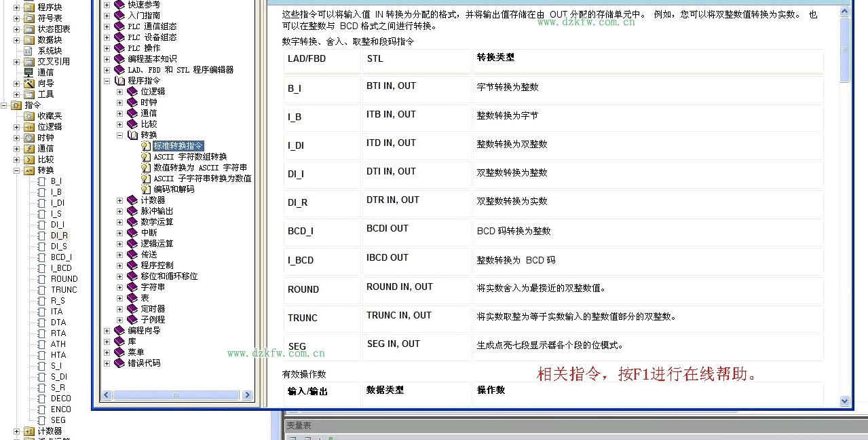Image resolution: width=868 pixels, height=440 pixels.
Task: Click right arrow of help contents horizontal scrollbar
Action: click(248, 395)
